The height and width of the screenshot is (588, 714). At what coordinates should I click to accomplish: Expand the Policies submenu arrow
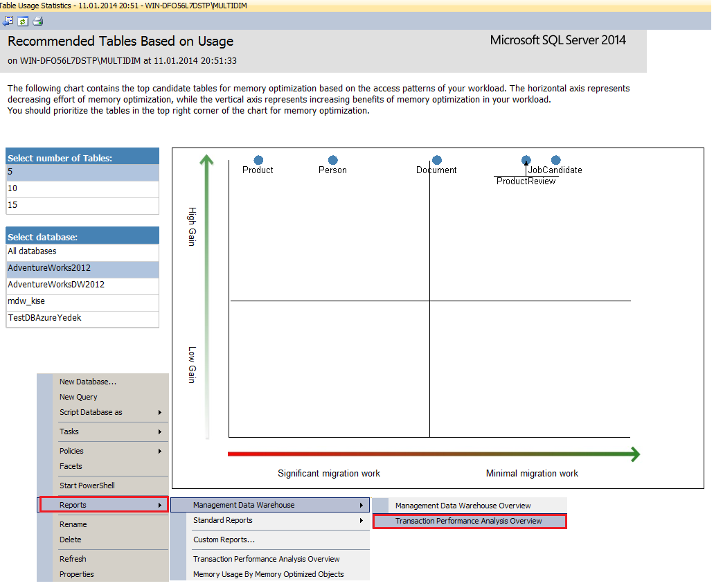coord(160,451)
